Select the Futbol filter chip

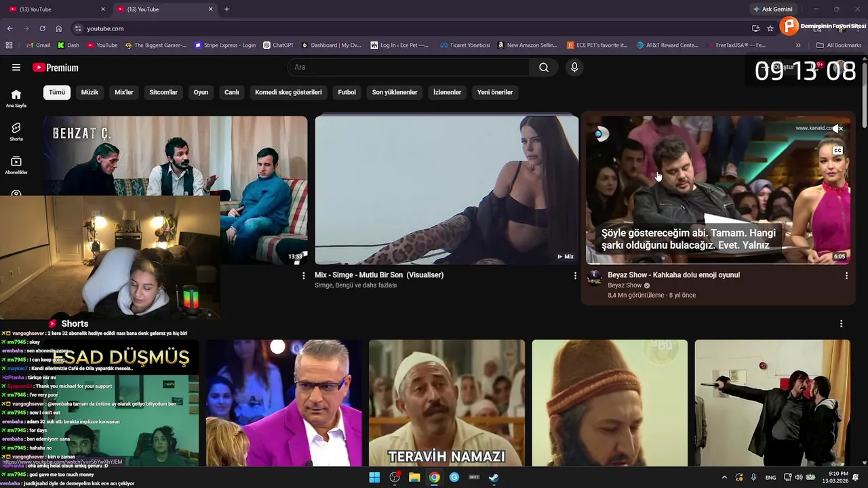347,92
